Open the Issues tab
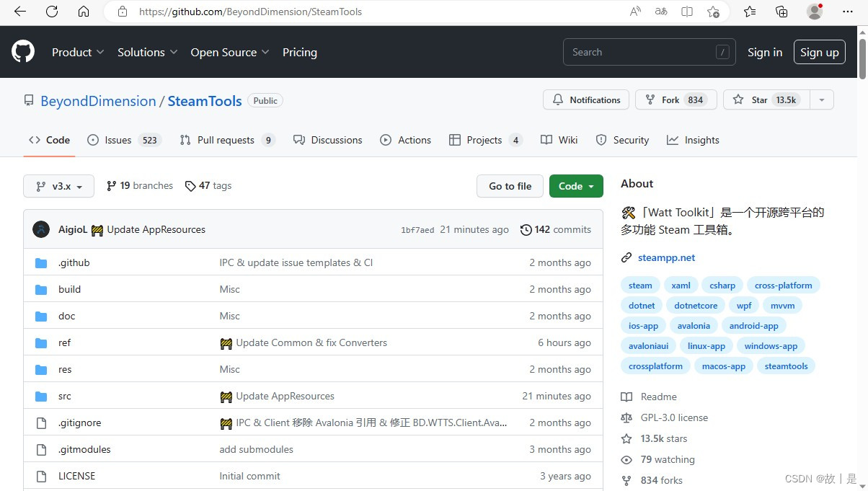 (x=124, y=140)
